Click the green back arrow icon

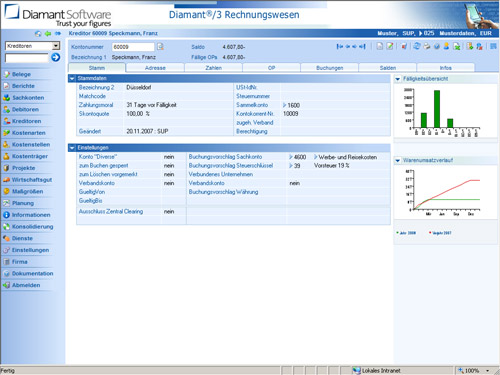point(48,33)
